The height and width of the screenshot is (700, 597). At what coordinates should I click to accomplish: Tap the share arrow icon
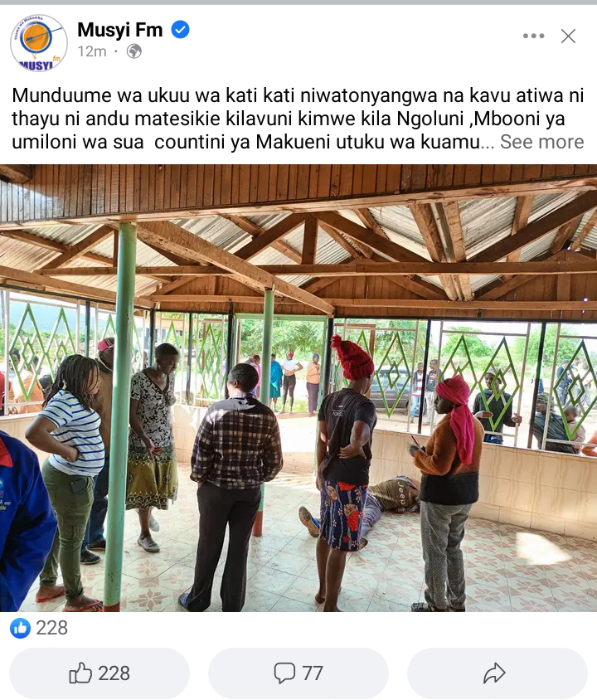(x=494, y=673)
